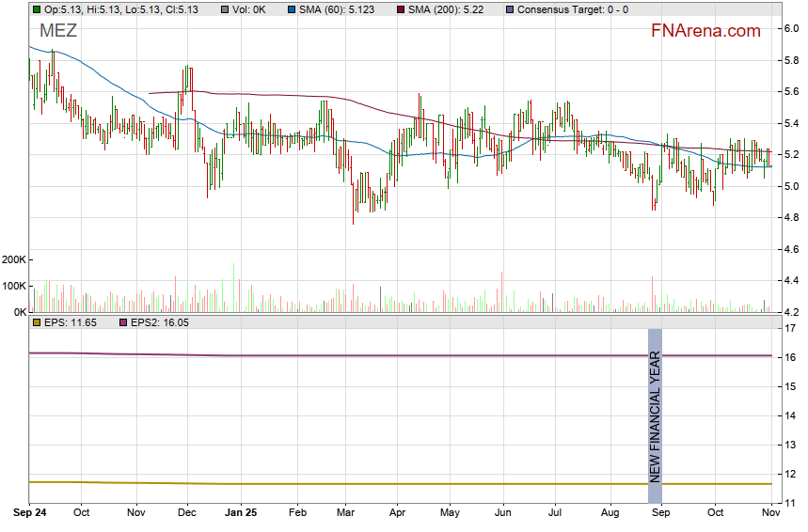
Task: Click the Jan 25 date label
Action: point(242,514)
